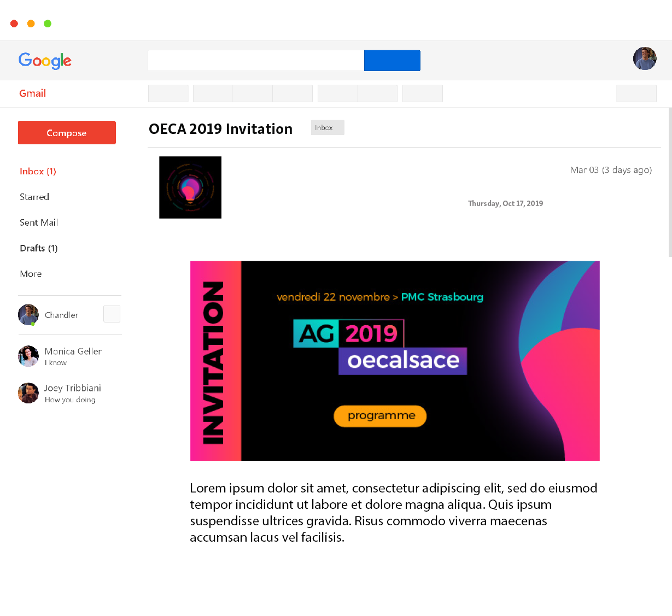Click the vertical scrollbar on the right
The width and height of the screenshot is (672, 616).
[670, 182]
